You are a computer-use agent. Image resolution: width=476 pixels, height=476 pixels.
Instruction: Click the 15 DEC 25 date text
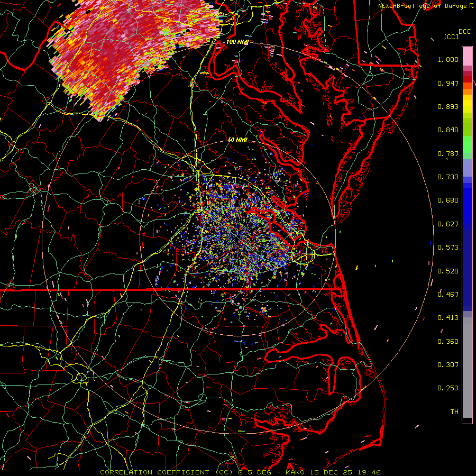point(332,472)
